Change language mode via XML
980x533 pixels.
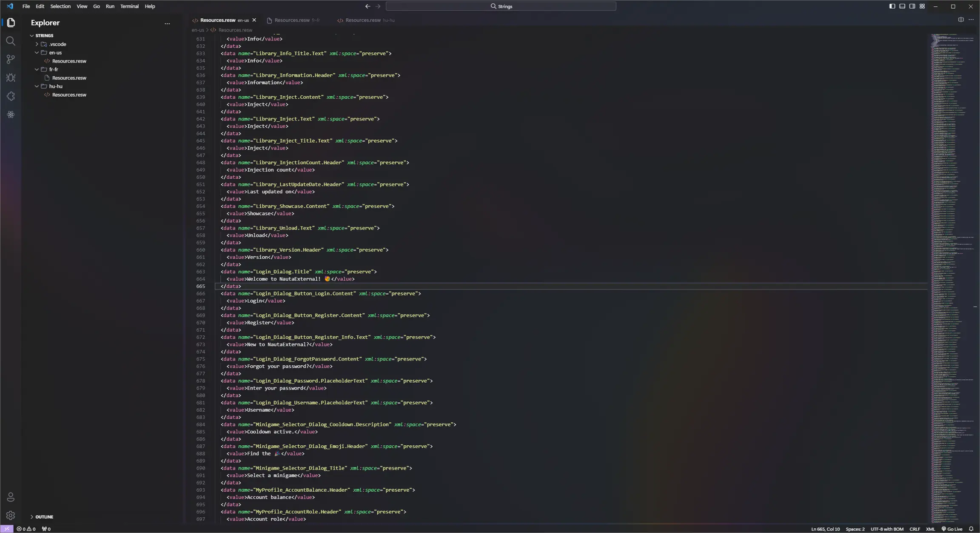click(x=930, y=529)
